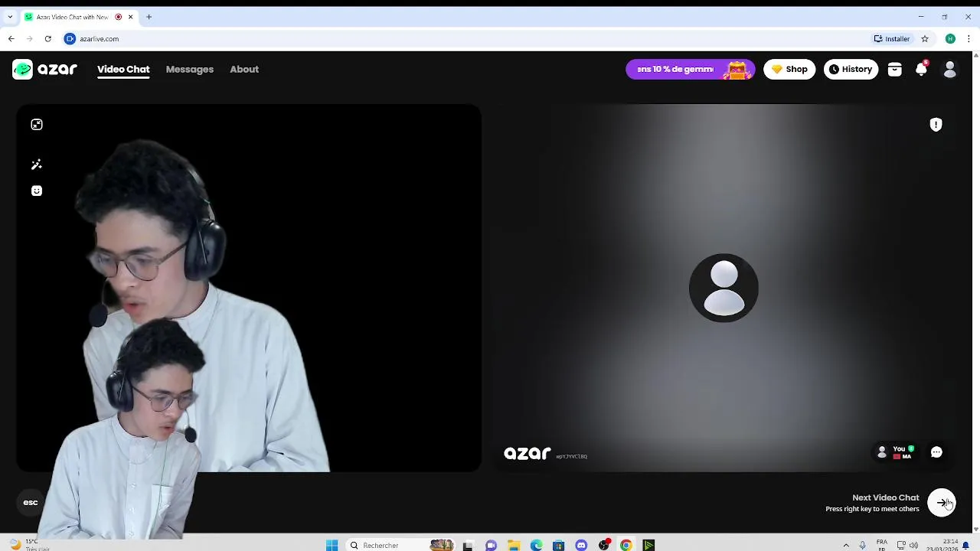Image resolution: width=980 pixels, height=551 pixels.
Task: Open Microsoft Edge from the taskbar
Action: point(536,546)
